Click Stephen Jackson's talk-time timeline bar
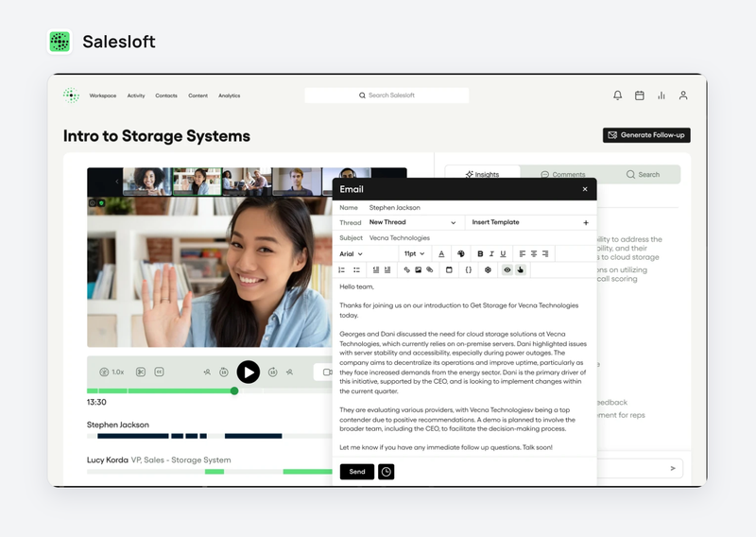Viewport: 756px width, 537px height. (x=210, y=436)
